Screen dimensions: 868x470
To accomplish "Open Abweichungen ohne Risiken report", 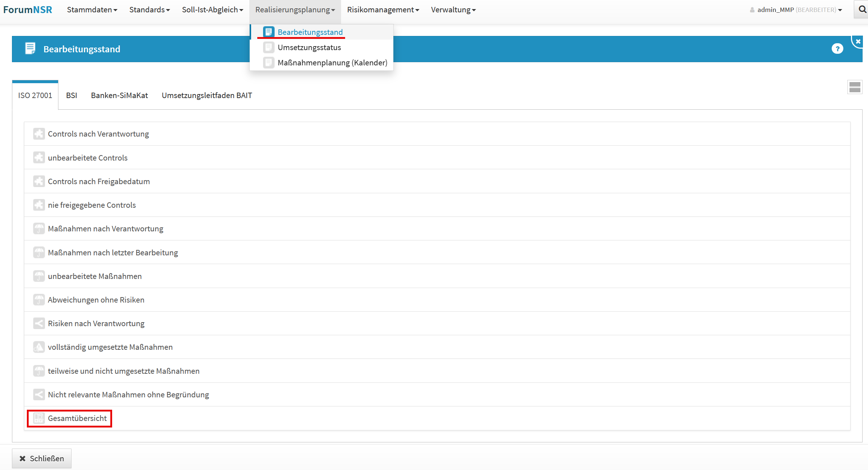I will 96,300.
